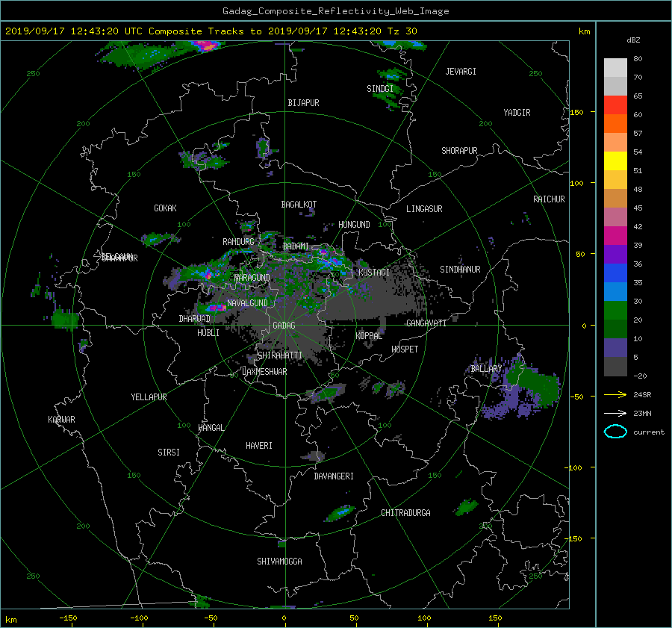Click the yellow 24SR arrow legend icon
Viewport: 672px width, 628px height.
[x=615, y=394]
